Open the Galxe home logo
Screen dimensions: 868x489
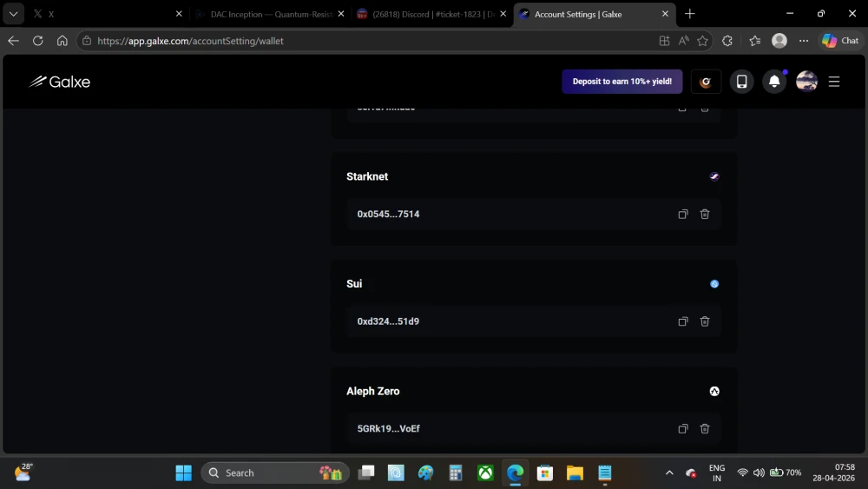(x=60, y=82)
